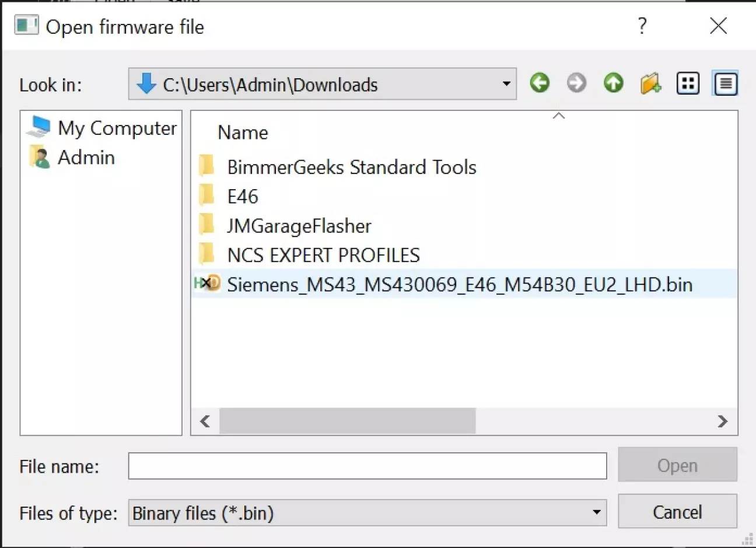Click the folder icon beside NCS EXPERT PROFILES
This screenshot has width=756, height=548.
click(x=206, y=253)
